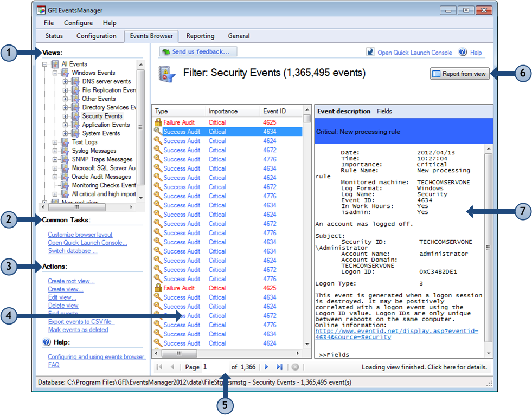The height and width of the screenshot is (415, 532).
Task: Switch to the Status tab
Action: point(54,36)
